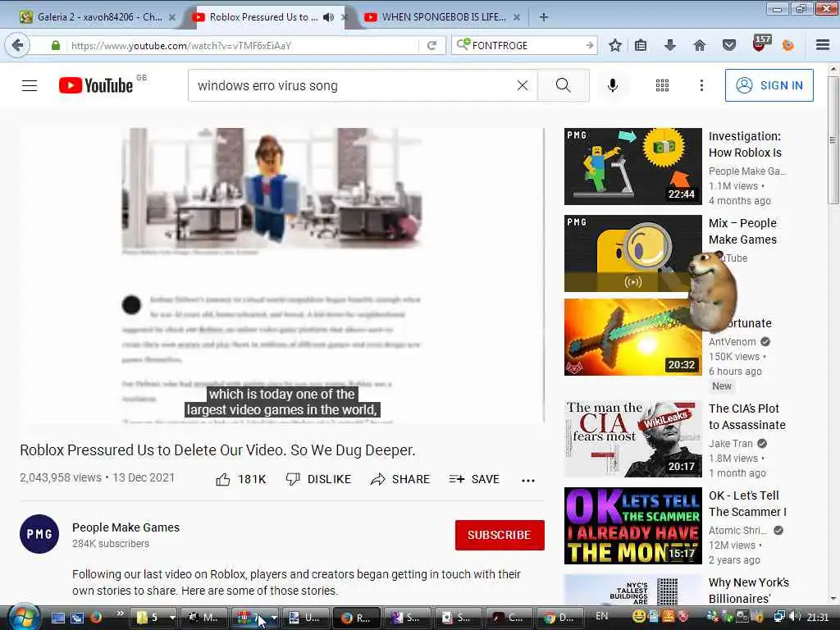Click the search bar go arrow
The height and width of the screenshot is (630, 840).
(589, 46)
